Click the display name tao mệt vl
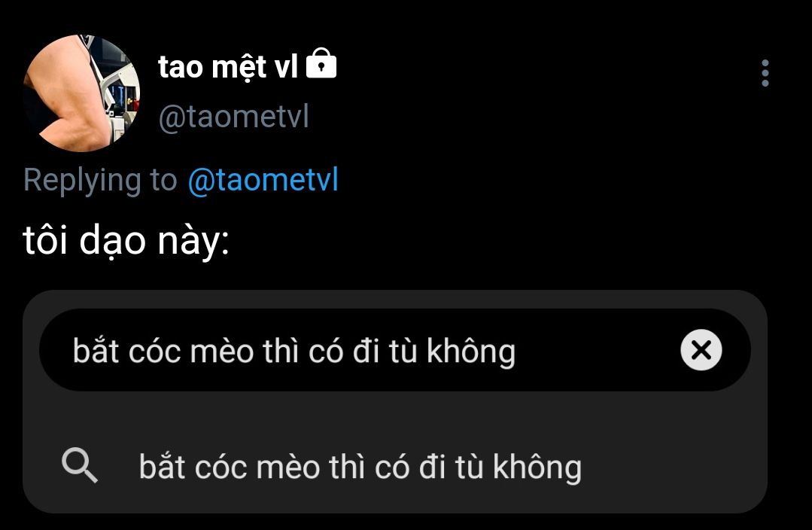Image resolution: width=812 pixels, height=530 pixels. (x=228, y=67)
